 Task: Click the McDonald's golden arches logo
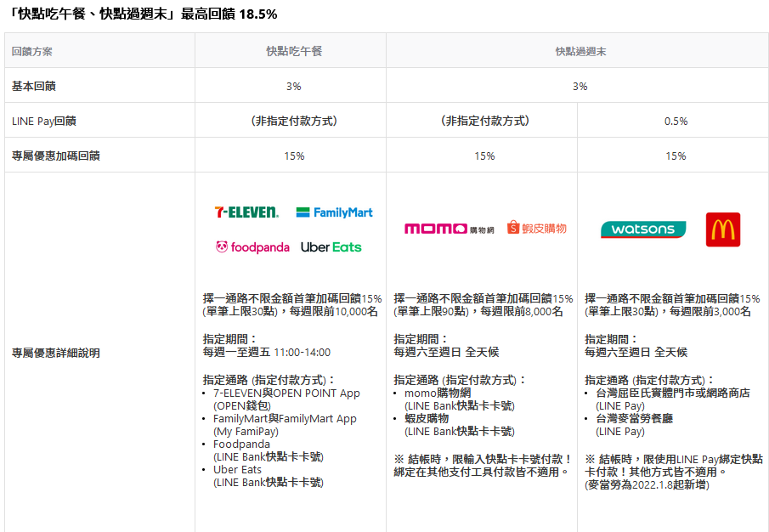723,229
